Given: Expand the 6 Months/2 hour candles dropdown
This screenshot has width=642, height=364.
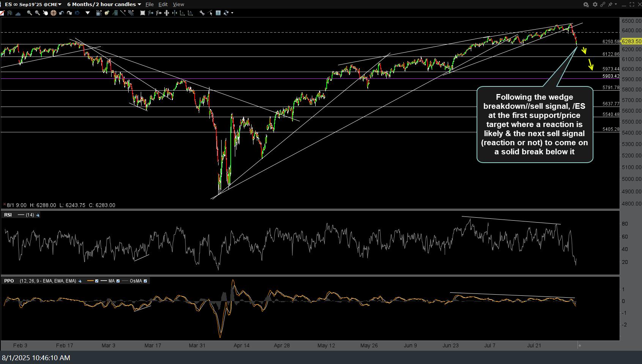Looking at the screenshot, I should (x=140, y=5).
